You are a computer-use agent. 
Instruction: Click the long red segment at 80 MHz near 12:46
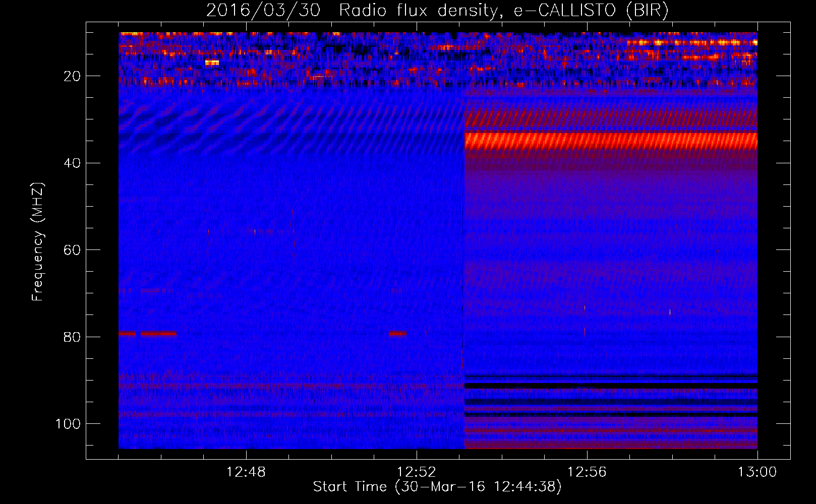[158, 334]
